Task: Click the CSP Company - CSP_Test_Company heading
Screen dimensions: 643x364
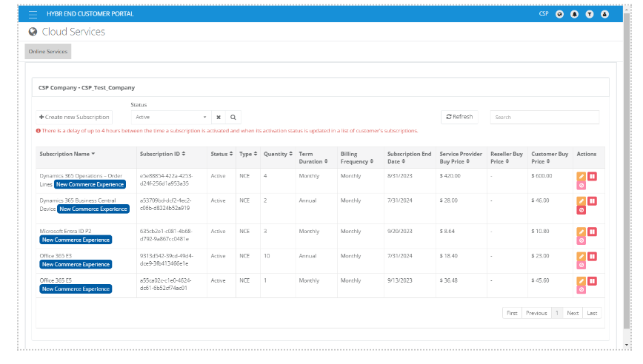Action: tap(87, 87)
